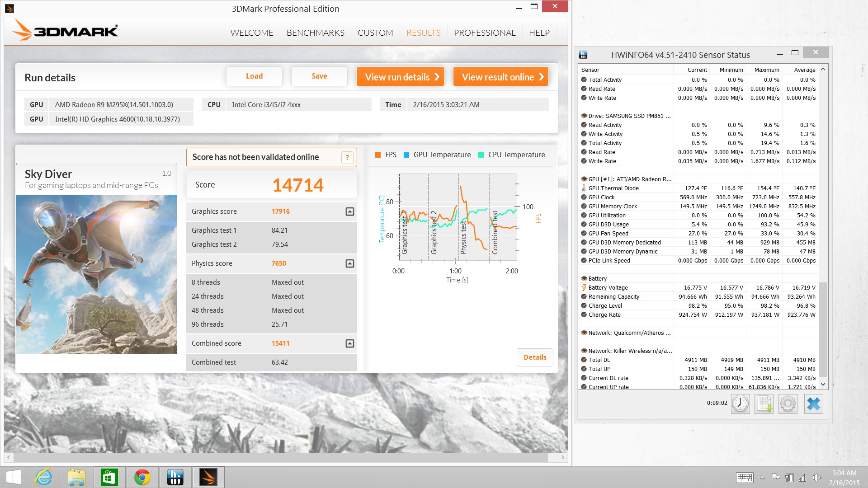The image size is (868, 488).
Task: Click the Drive: SAMSUNG SSD PM851 group row
Action: (698, 116)
